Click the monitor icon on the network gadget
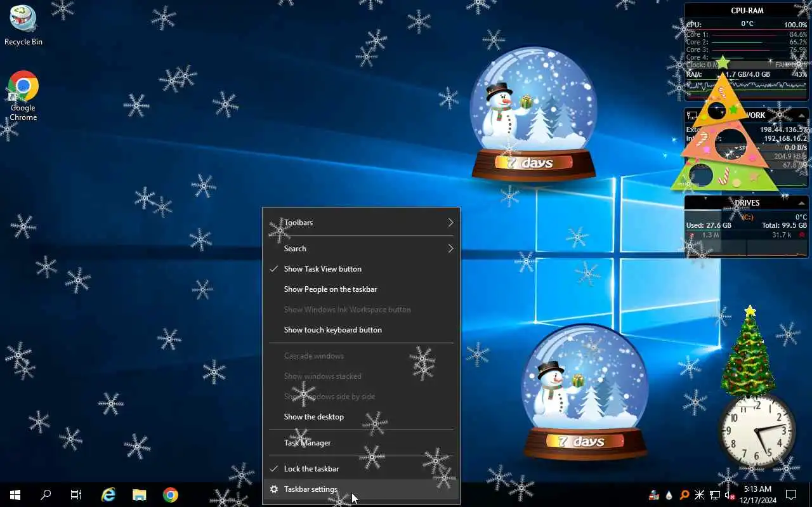 692,116
